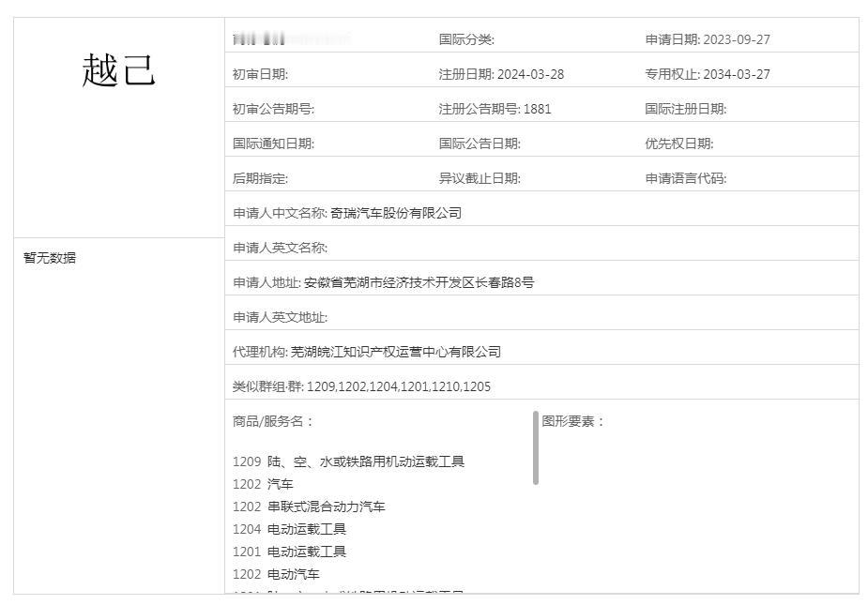Click the 异议截止日期 label
The height and width of the screenshot is (605, 868).
pyautogui.click(x=480, y=178)
